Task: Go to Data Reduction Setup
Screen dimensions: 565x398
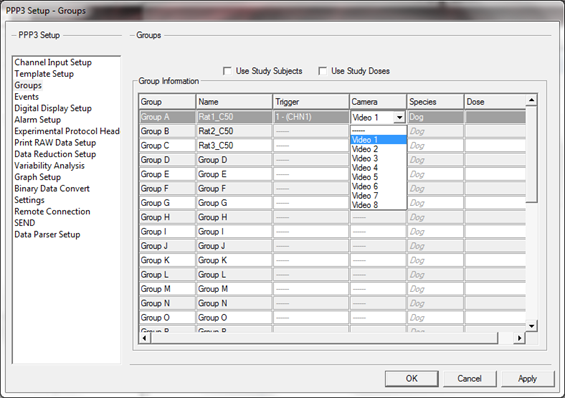Action: (x=55, y=154)
